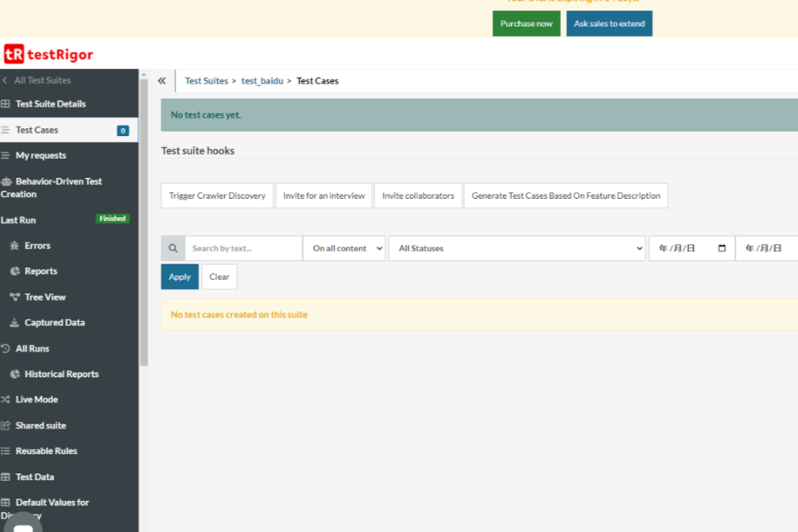Click the search magnifier icon

tap(173, 248)
